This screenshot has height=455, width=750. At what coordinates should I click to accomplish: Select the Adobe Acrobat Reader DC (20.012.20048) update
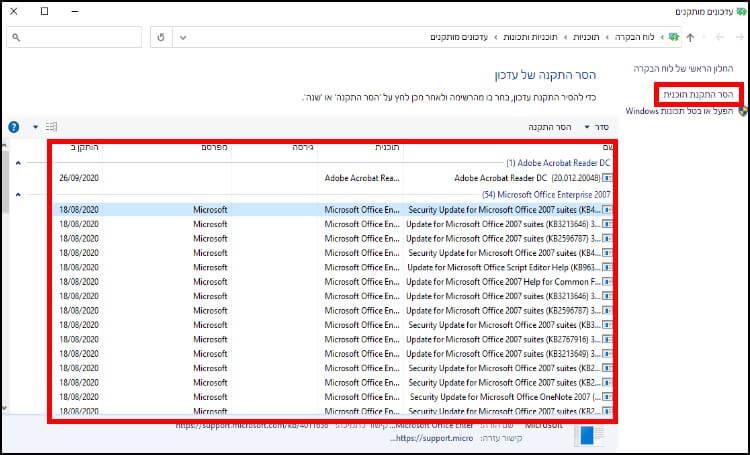(332, 178)
